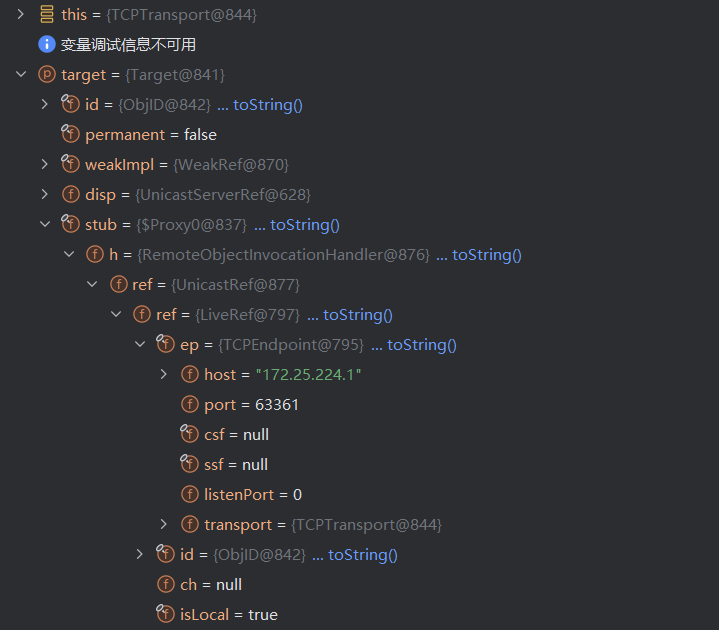The height and width of the screenshot is (630, 719).
Task: Click the field icon beside 'permanent'
Action: coord(70,134)
